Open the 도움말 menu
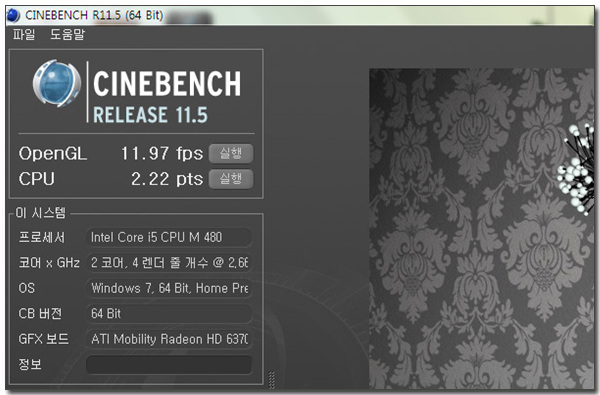This screenshot has height=395, width=600. point(67,34)
